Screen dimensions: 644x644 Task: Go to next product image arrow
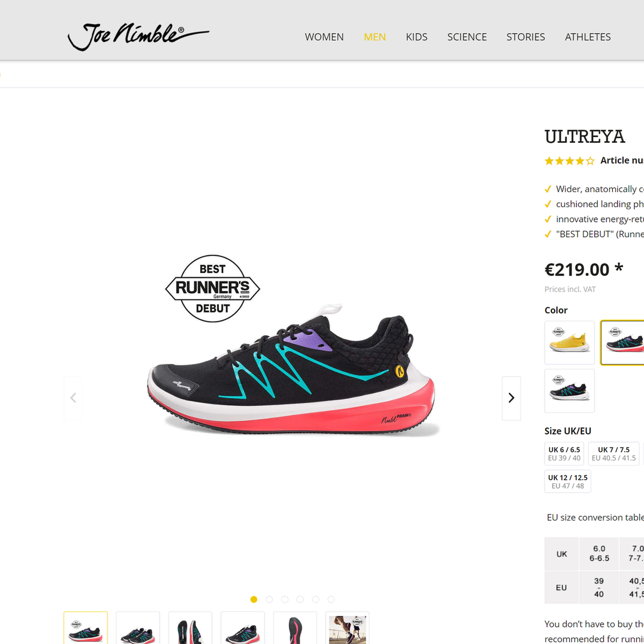point(511,398)
